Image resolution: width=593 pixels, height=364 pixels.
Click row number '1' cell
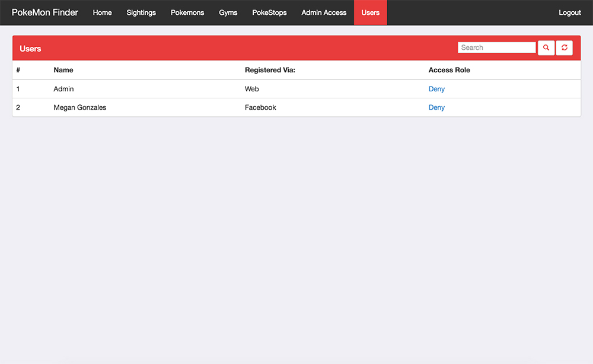[x=18, y=89]
